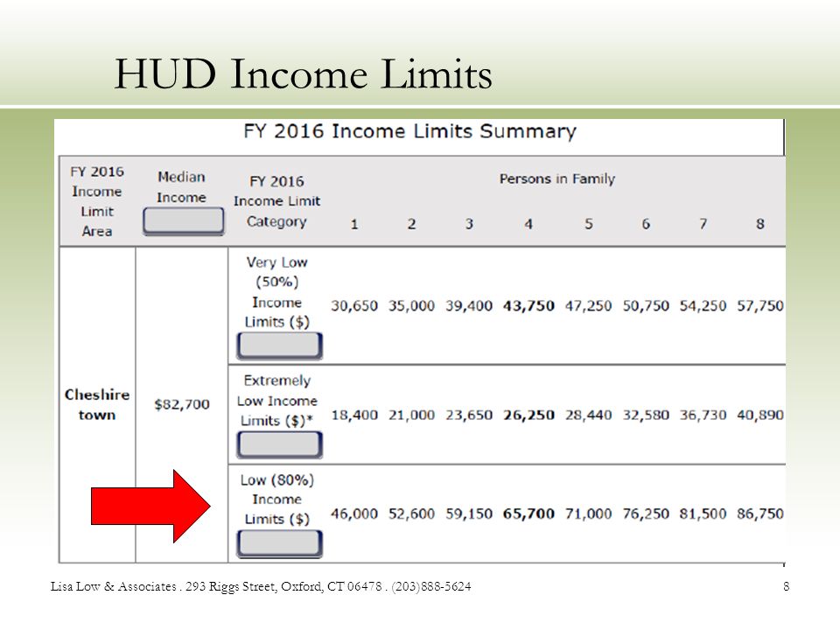Click family size column header 5
This screenshot has height=630, width=840.
pyautogui.click(x=589, y=224)
